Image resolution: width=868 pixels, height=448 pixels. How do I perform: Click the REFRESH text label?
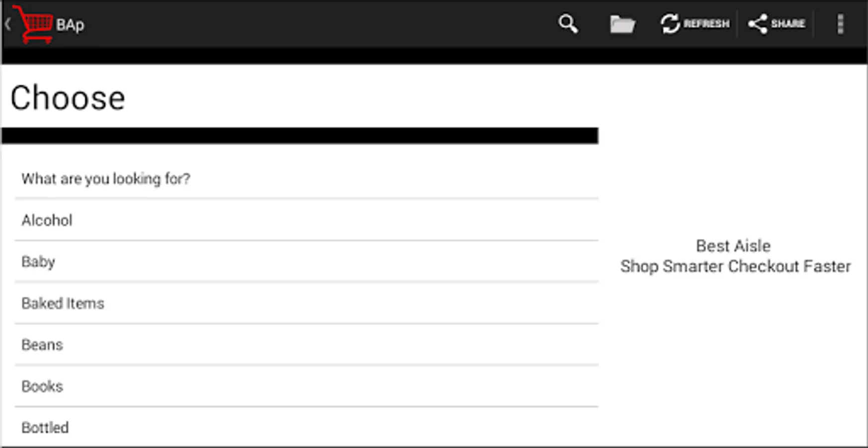click(x=706, y=24)
